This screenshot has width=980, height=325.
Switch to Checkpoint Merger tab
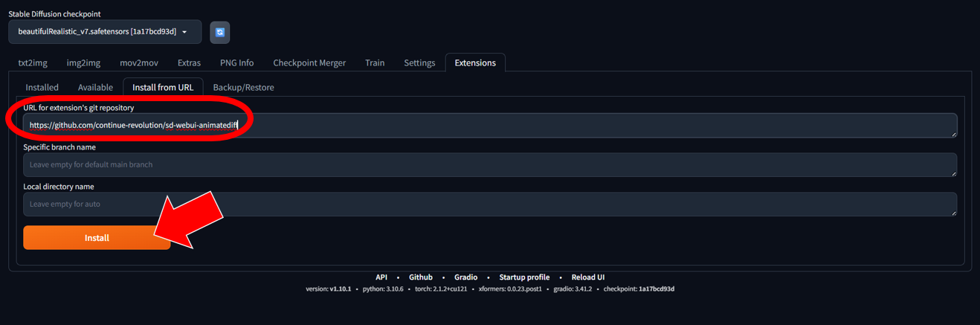click(x=309, y=63)
